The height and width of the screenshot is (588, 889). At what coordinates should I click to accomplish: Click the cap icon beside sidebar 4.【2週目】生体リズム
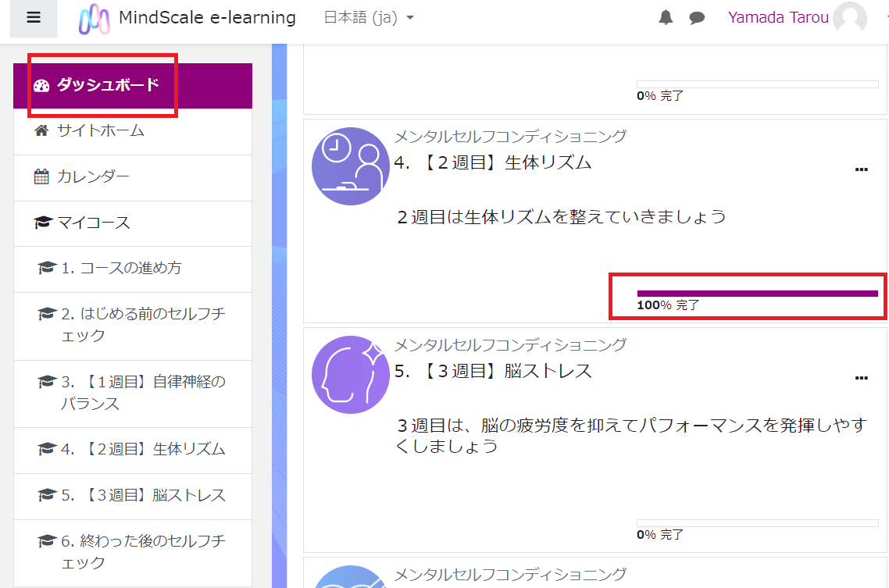47,449
